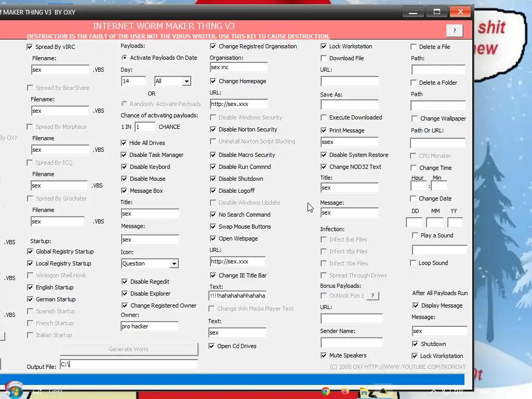This screenshot has width=532, height=399.
Task: Click the Change Homepage URL field
Action: click(239, 104)
